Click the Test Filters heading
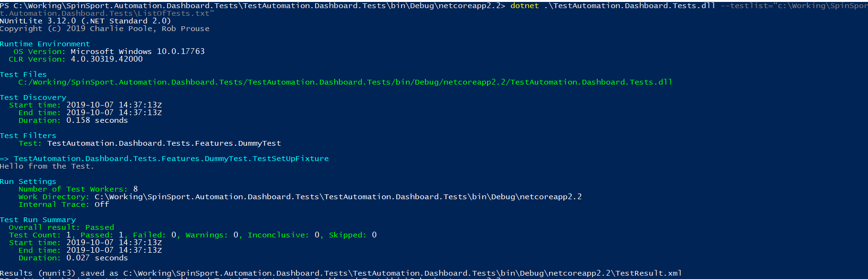 28,136
